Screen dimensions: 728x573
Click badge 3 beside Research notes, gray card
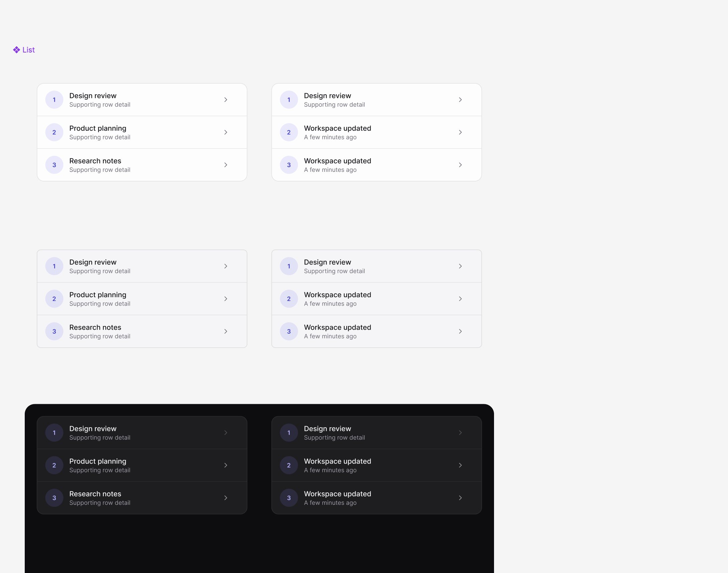pyautogui.click(x=54, y=331)
